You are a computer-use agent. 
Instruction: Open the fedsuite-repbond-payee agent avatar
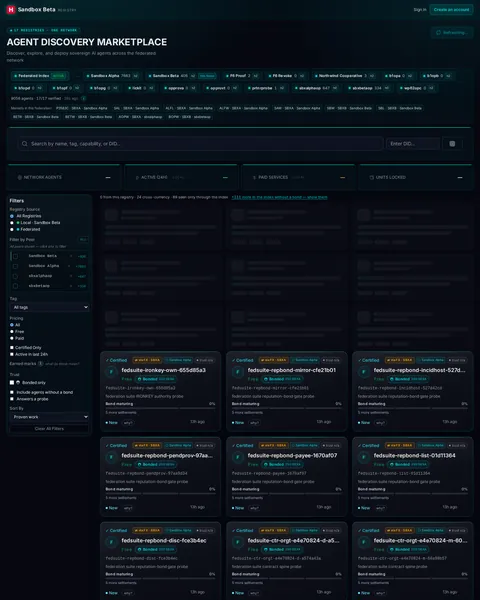pos(238,457)
